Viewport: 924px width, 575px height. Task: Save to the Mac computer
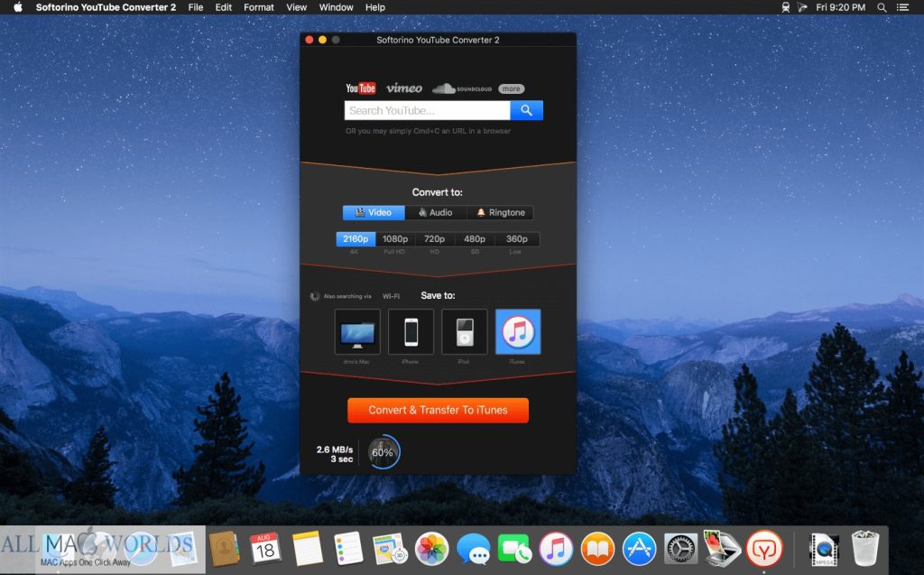(357, 331)
